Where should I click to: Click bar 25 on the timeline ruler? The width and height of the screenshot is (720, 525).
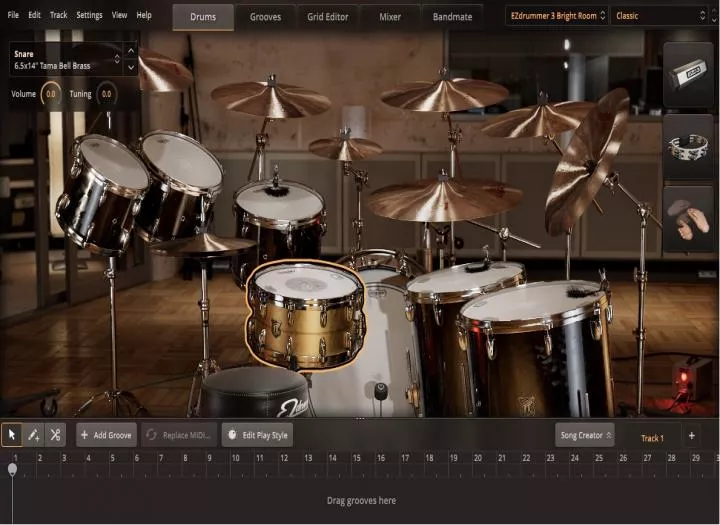[x=599, y=458]
